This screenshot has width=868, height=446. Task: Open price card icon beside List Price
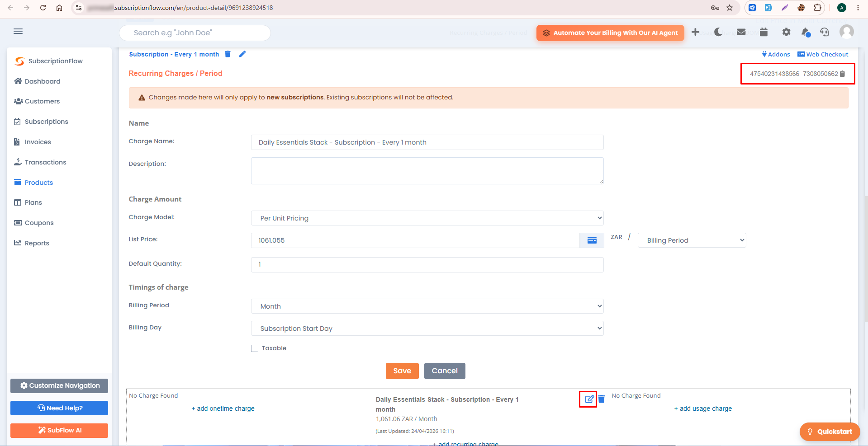click(x=592, y=240)
